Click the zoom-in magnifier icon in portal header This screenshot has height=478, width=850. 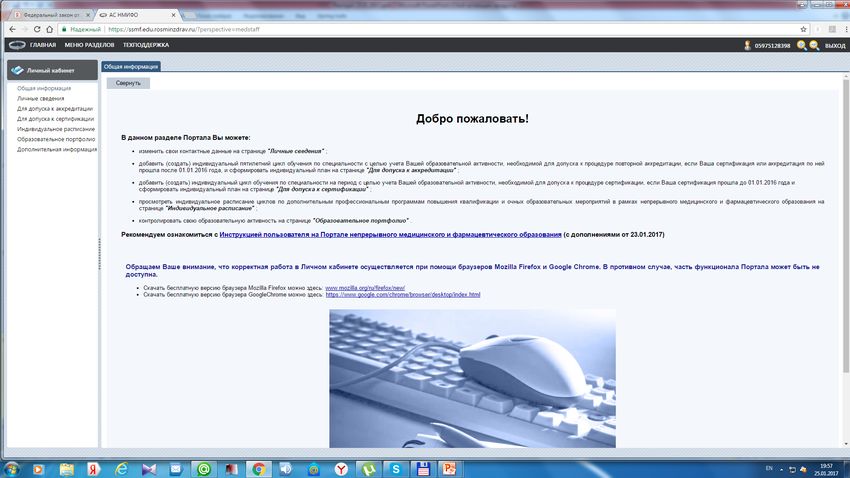click(x=802, y=46)
